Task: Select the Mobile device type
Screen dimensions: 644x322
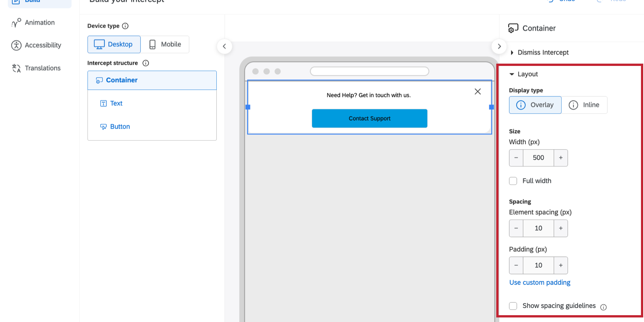Action: 165,44
